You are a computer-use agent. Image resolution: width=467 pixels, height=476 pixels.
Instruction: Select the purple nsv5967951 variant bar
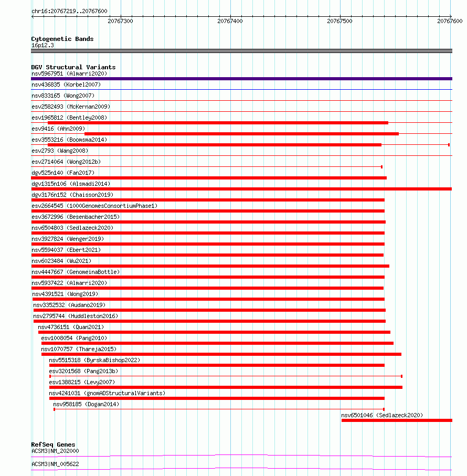[x=241, y=79]
